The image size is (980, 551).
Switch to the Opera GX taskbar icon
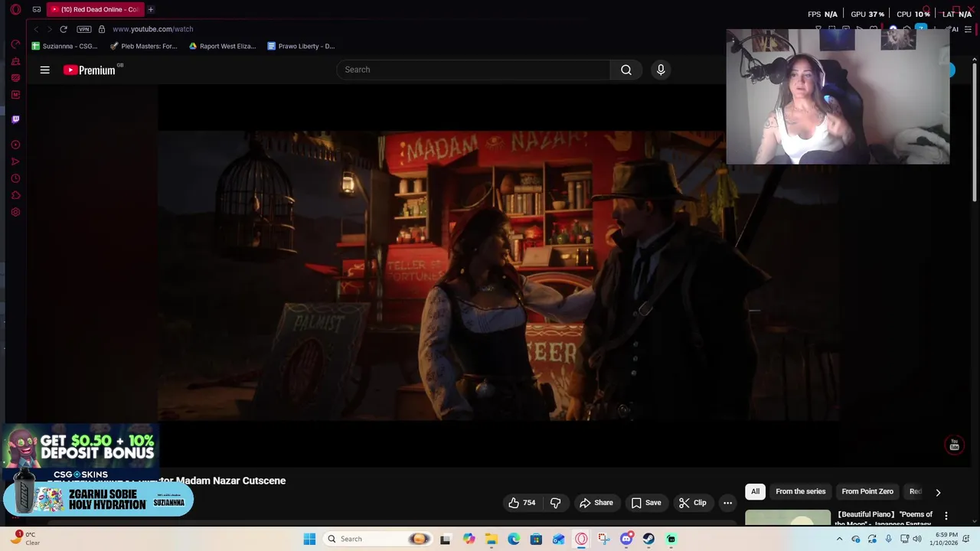pyautogui.click(x=581, y=539)
